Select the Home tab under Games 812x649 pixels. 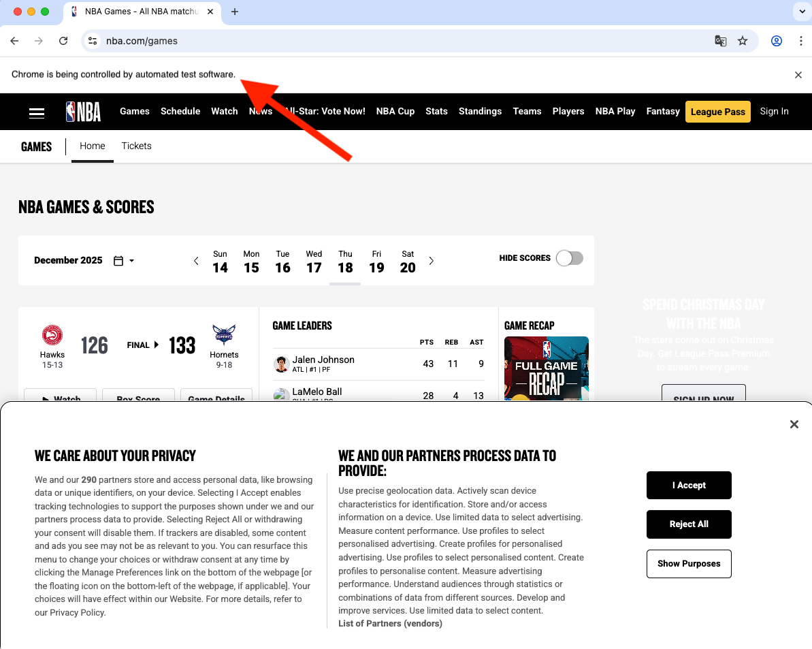coord(92,146)
